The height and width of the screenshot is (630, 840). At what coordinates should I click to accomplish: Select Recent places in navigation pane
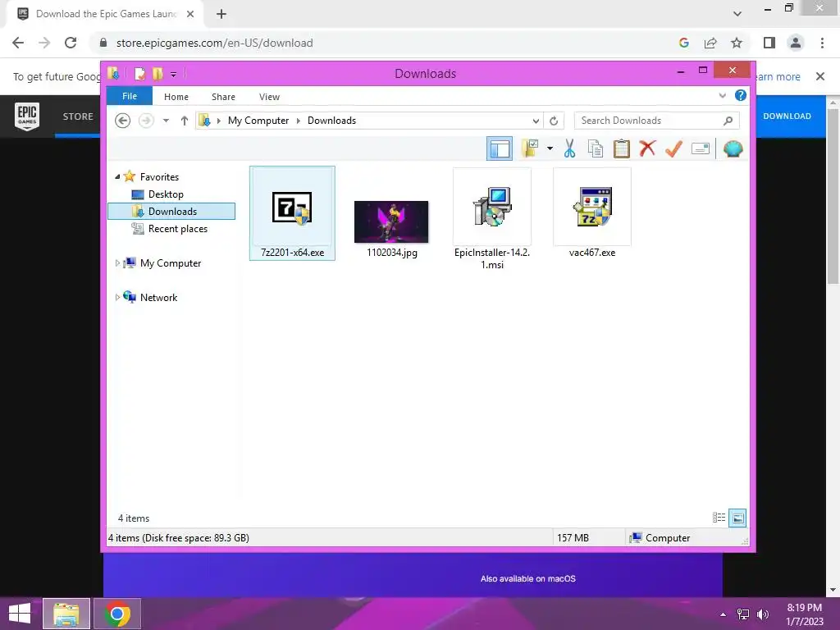click(178, 229)
